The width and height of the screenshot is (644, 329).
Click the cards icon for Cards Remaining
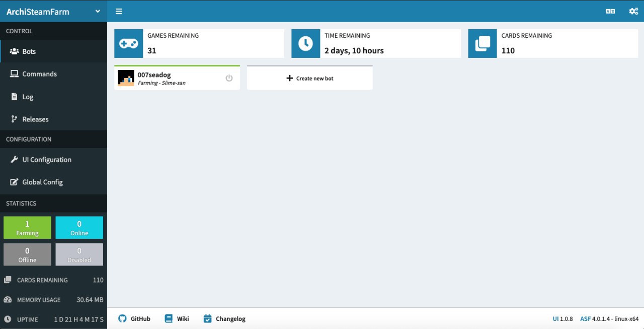click(x=482, y=44)
